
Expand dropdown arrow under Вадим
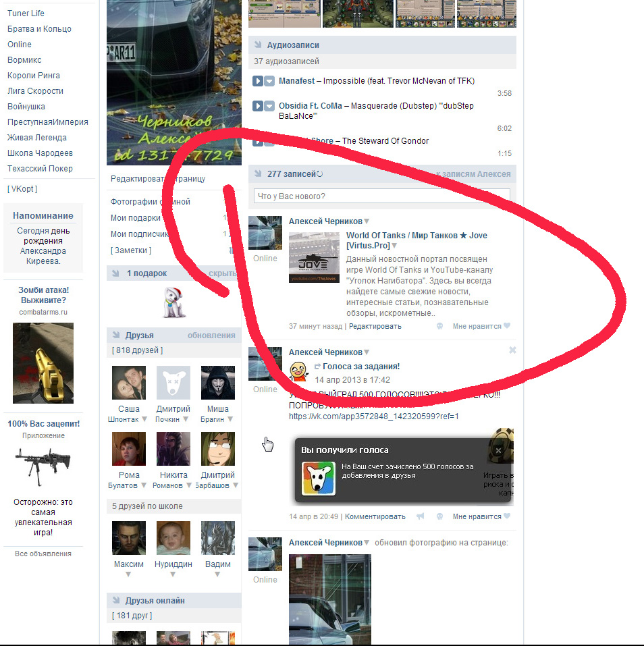217,574
